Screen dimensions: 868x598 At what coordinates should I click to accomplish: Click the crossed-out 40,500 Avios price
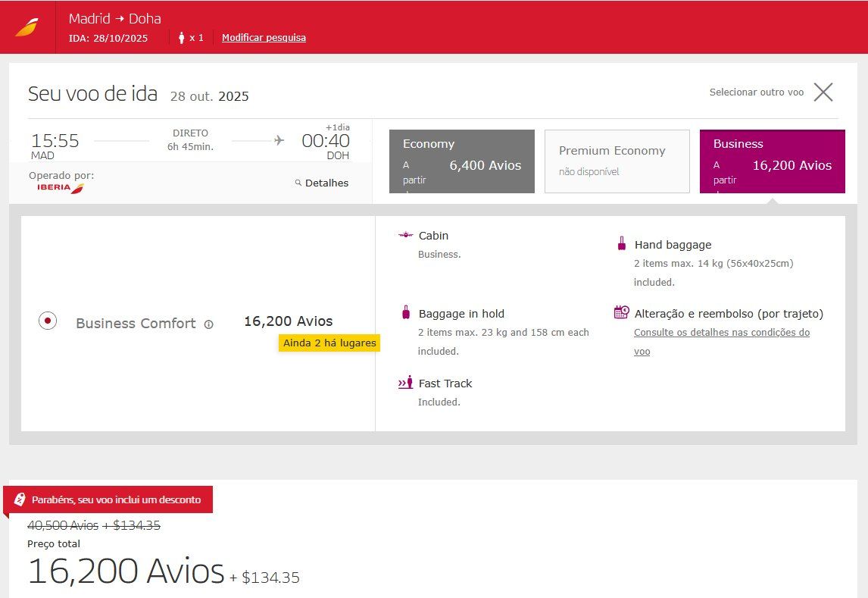click(x=63, y=525)
